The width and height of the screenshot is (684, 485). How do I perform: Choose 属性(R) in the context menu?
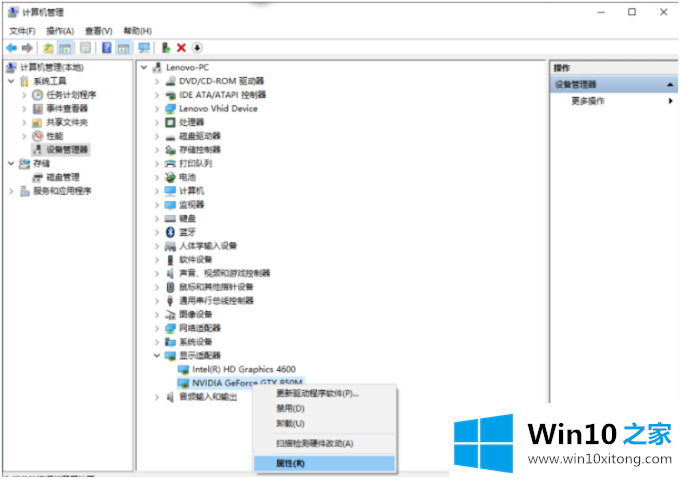pos(325,464)
